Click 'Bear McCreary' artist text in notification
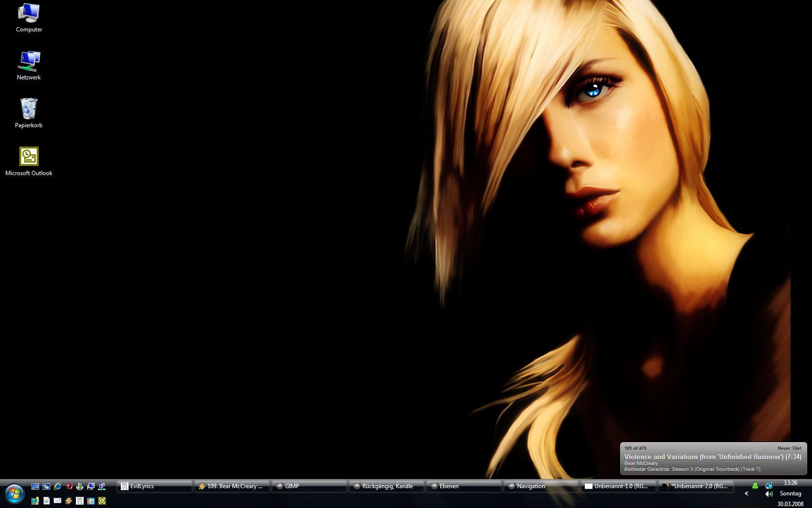 point(641,463)
